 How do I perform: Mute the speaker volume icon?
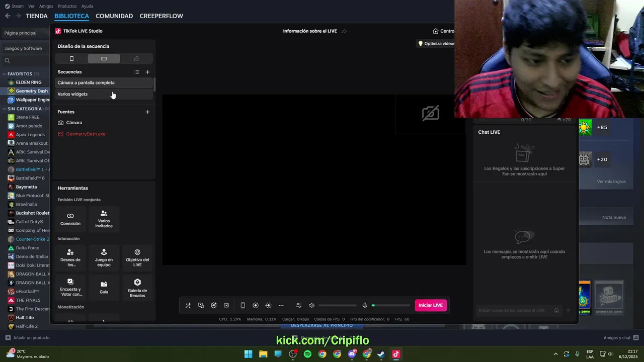click(x=311, y=305)
